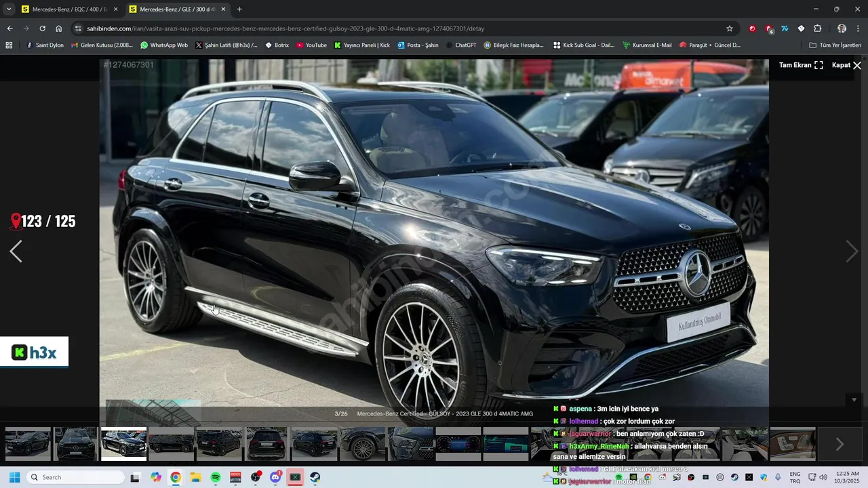Go back in browser history

9,28
